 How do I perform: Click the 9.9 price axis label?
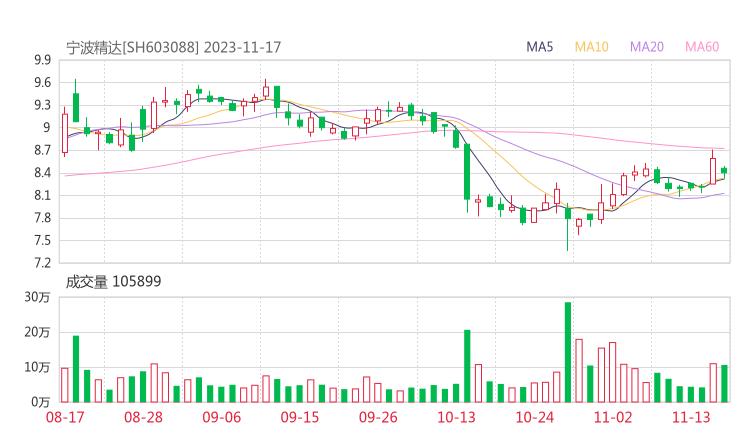pos(42,60)
